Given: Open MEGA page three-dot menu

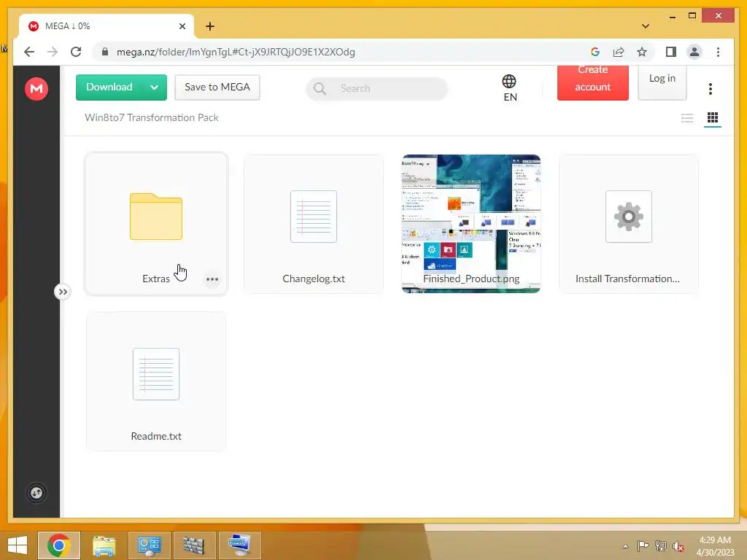Looking at the screenshot, I should (711, 88).
